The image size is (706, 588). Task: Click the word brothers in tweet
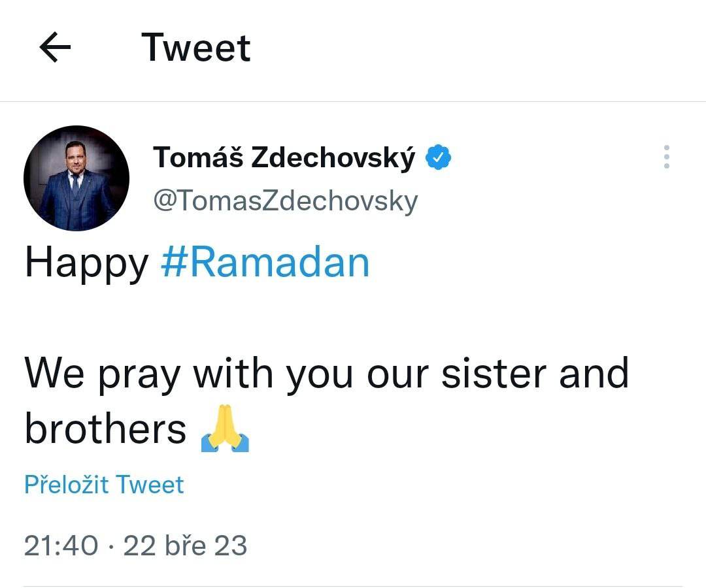pyautogui.click(x=105, y=427)
